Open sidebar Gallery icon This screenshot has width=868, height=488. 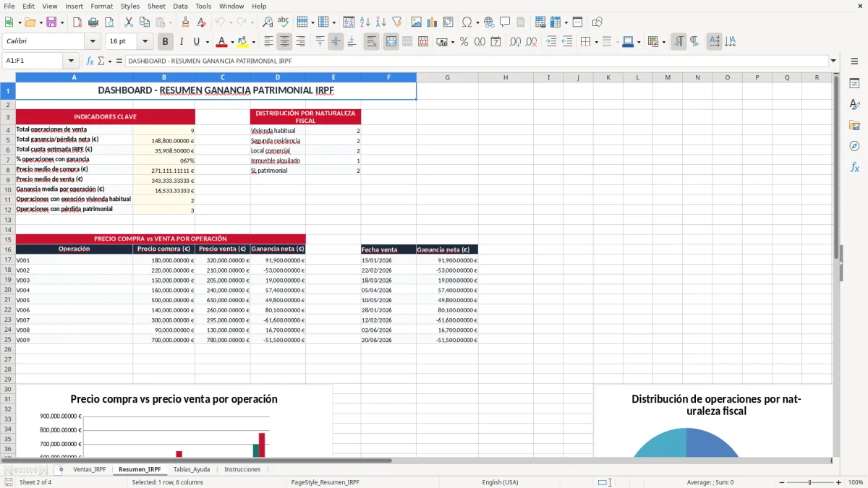(854, 125)
